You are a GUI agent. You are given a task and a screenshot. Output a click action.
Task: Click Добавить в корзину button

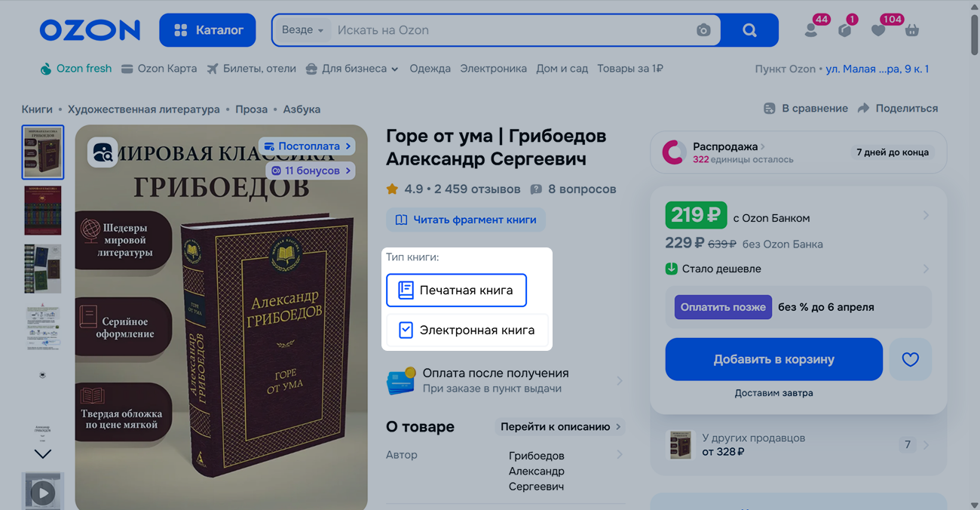[x=773, y=360]
